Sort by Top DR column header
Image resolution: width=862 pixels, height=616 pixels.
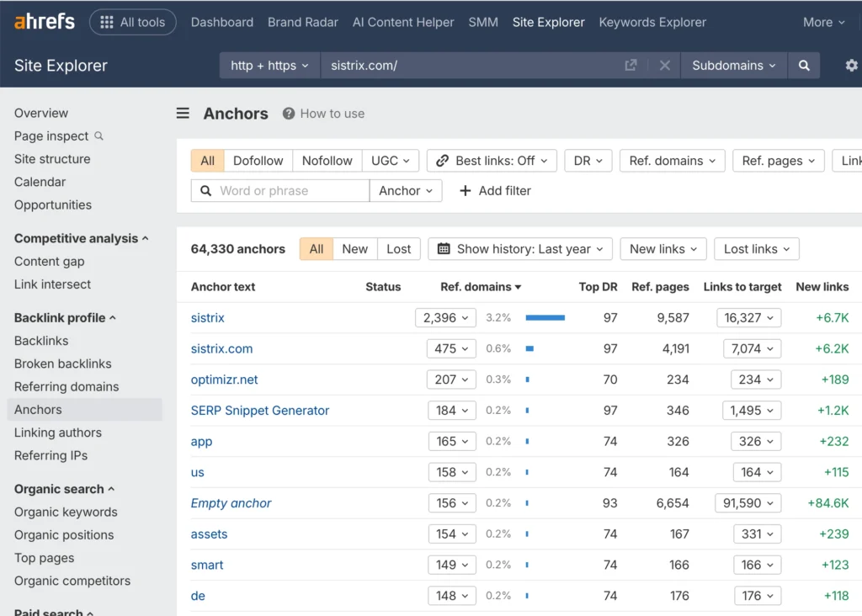pos(599,287)
